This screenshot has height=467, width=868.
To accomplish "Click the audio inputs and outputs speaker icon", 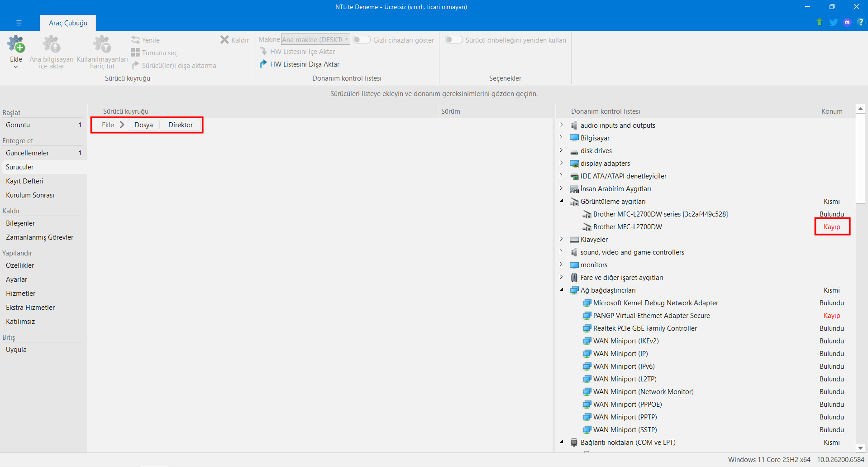I will click(574, 125).
